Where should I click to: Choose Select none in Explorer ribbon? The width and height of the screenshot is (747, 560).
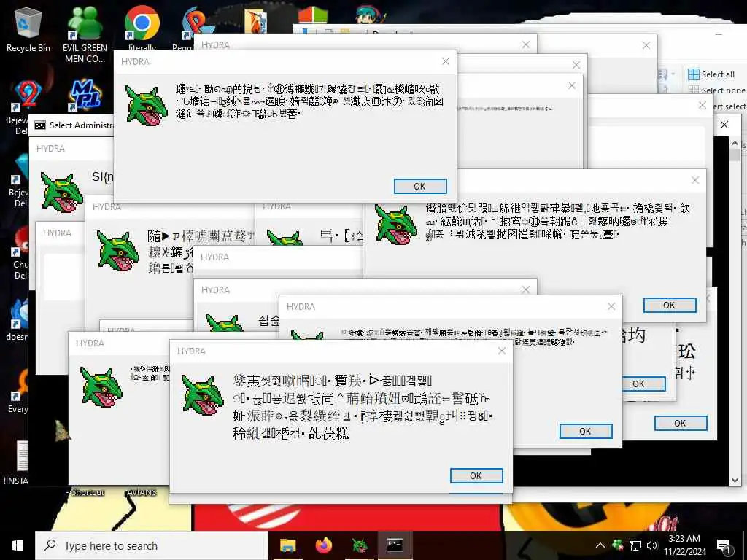[x=718, y=90]
